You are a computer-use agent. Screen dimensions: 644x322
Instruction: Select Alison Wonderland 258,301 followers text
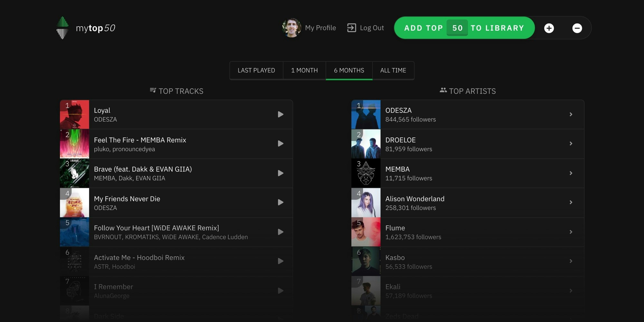tap(411, 208)
